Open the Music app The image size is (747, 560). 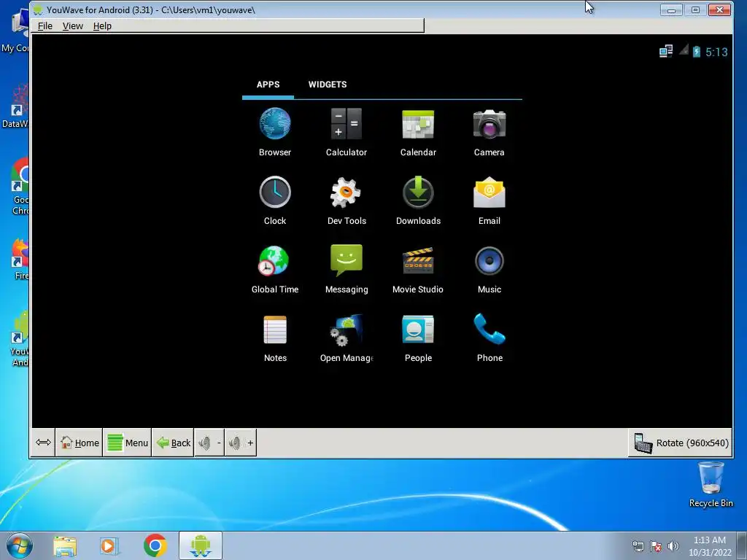tap(489, 269)
